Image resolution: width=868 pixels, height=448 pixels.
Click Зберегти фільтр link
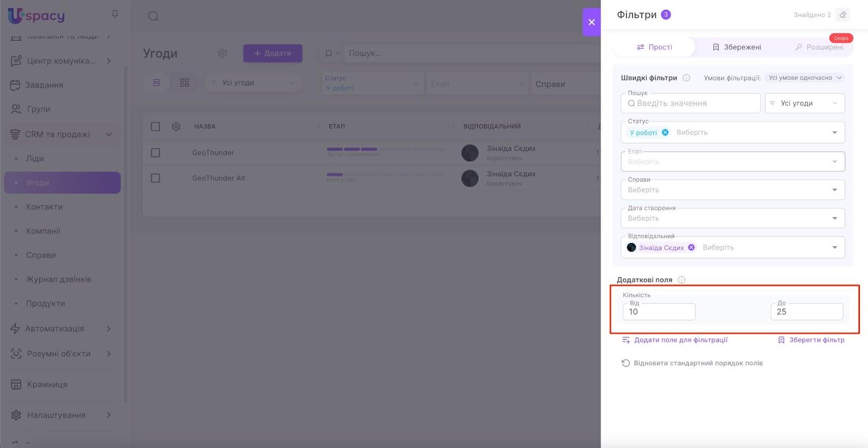pos(812,340)
